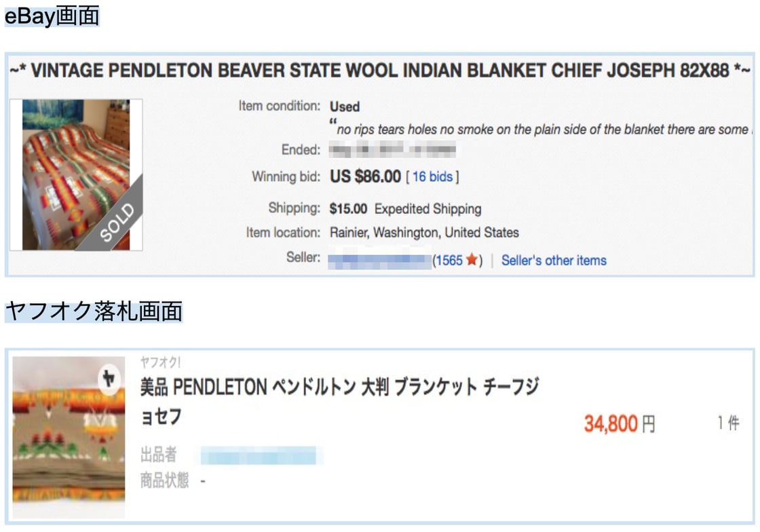Click the red feedback star icon
The height and width of the screenshot is (532, 760).
pyautogui.click(x=472, y=261)
